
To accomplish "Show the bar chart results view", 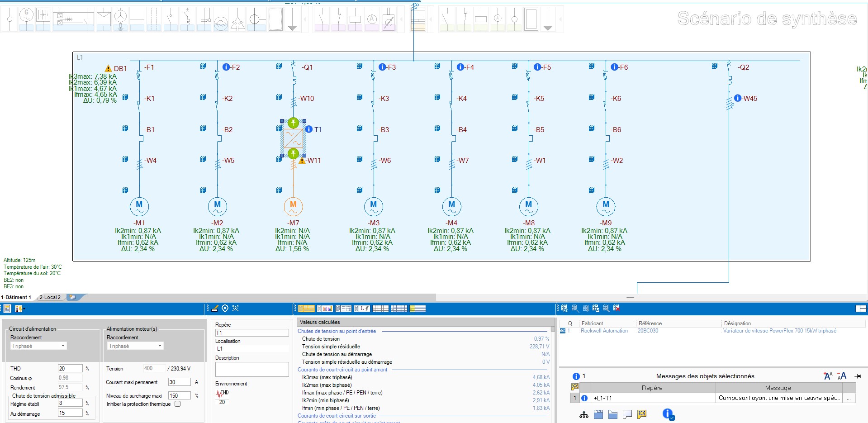I will [325, 309].
